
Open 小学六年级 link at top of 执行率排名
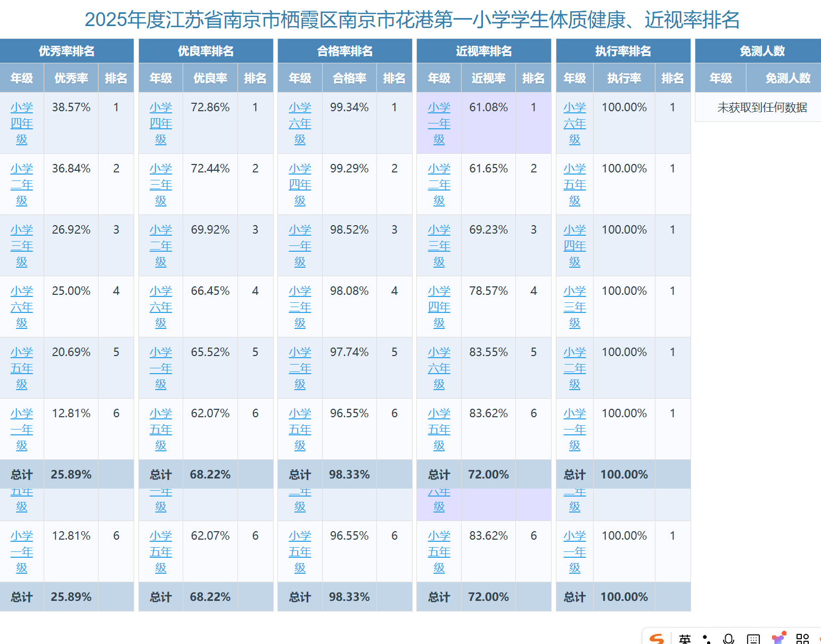click(x=574, y=123)
